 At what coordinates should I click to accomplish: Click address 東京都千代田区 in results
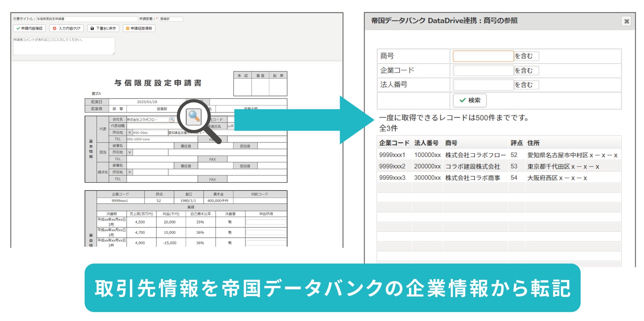coord(563,166)
